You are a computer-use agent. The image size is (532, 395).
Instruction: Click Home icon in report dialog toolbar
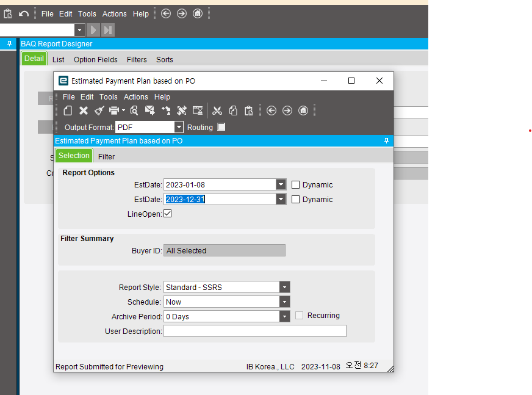pyautogui.click(x=303, y=111)
